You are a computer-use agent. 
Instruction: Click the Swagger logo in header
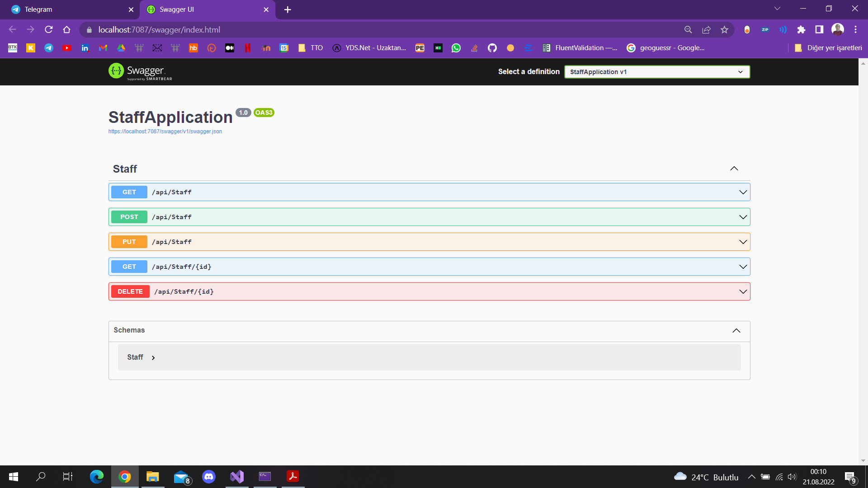coord(140,71)
